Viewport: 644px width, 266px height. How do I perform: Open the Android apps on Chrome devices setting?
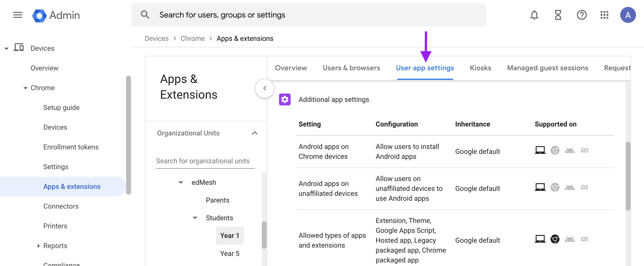coord(324,152)
